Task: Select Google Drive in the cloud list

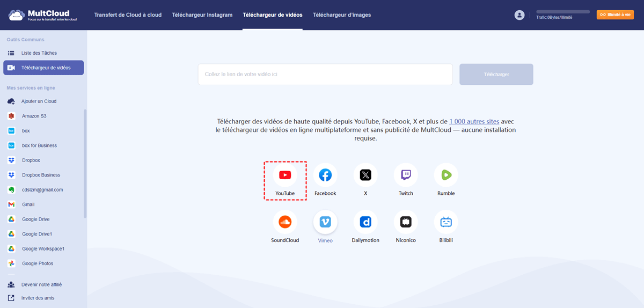Action: 35,219
